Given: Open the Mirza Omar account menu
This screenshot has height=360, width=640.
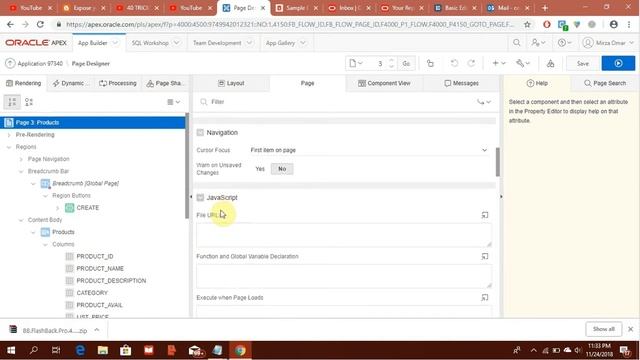Looking at the screenshot, I should click(608, 42).
